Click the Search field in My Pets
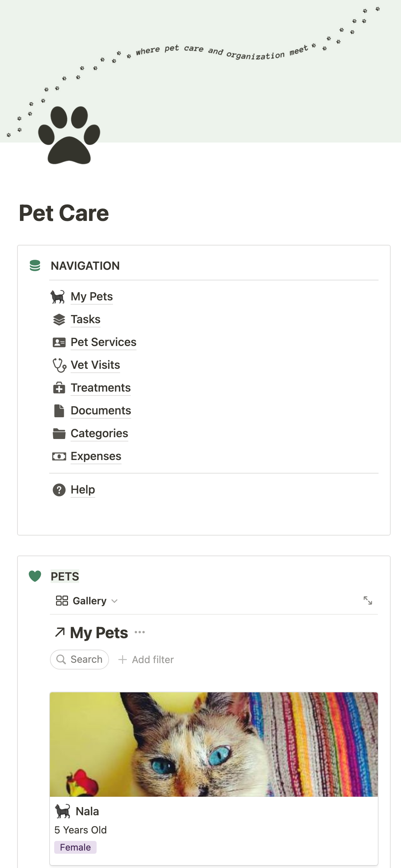The height and width of the screenshot is (868, 401). [x=79, y=660]
